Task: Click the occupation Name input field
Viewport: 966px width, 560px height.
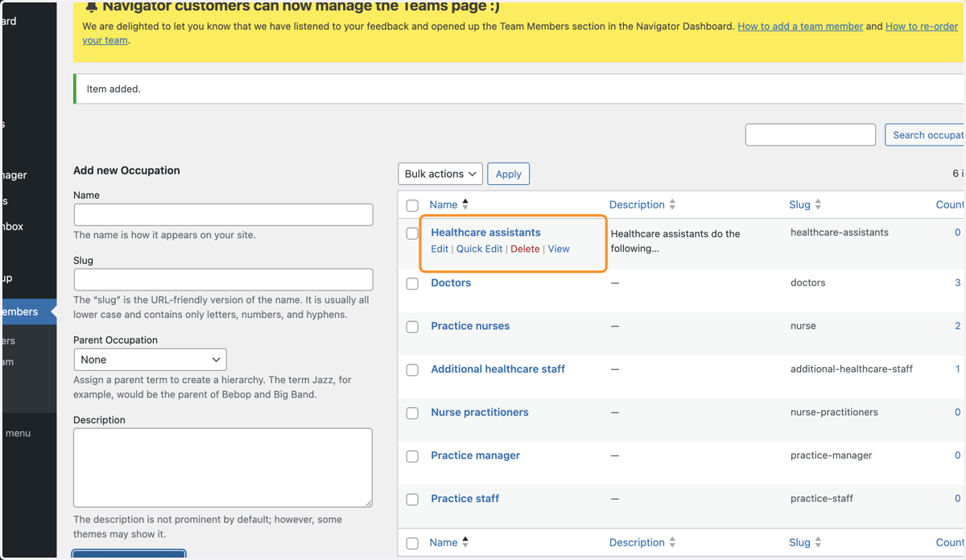Action: click(x=224, y=215)
